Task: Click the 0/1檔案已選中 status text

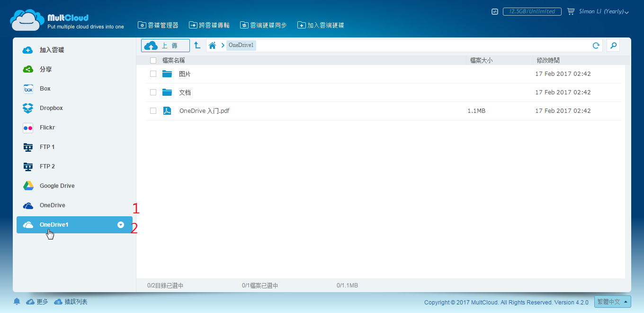Action: [x=260, y=285]
